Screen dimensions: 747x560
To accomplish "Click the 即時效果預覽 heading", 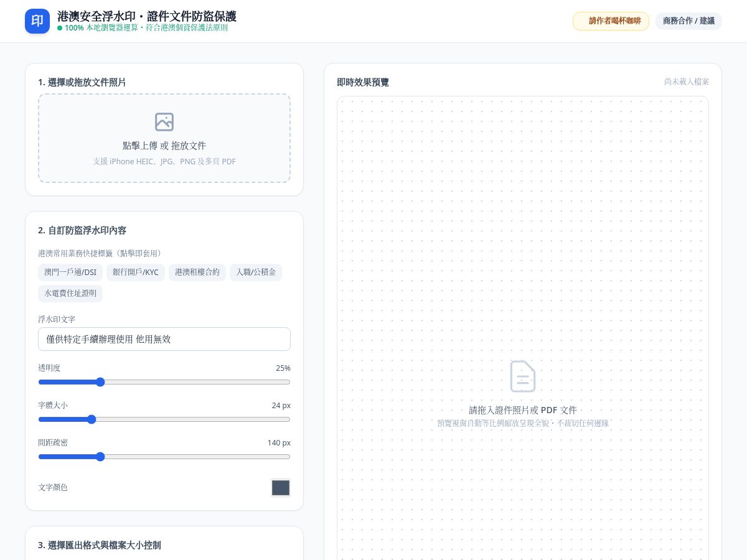I will click(x=363, y=82).
